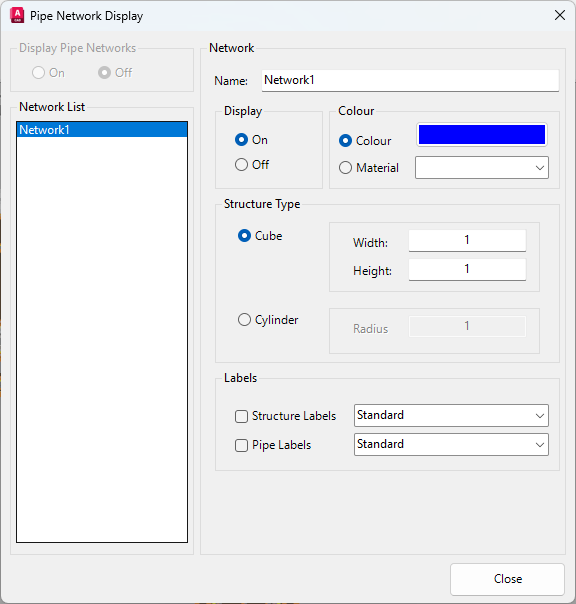Select Cube structure type
Image resolution: width=576 pixels, height=604 pixels.
pos(244,235)
